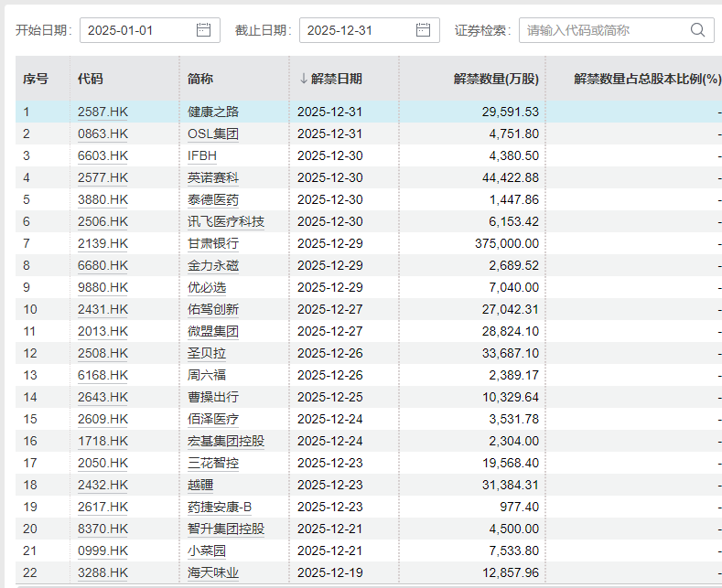Open the 讯飞医疗科技 stock link

click(x=225, y=221)
